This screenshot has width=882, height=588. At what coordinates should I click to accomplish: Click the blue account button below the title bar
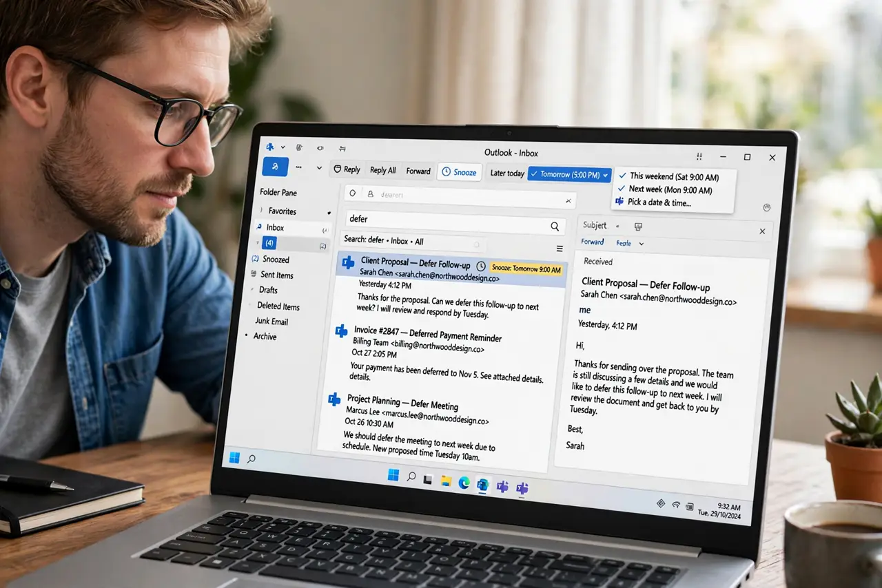tap(276, 167)
